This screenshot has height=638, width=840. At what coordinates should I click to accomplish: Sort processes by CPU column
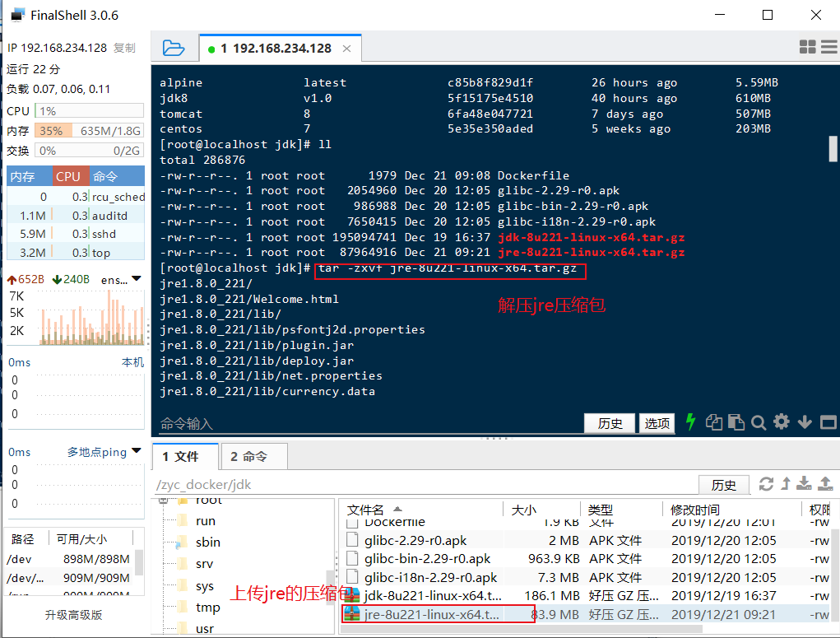tap(70, 176)
